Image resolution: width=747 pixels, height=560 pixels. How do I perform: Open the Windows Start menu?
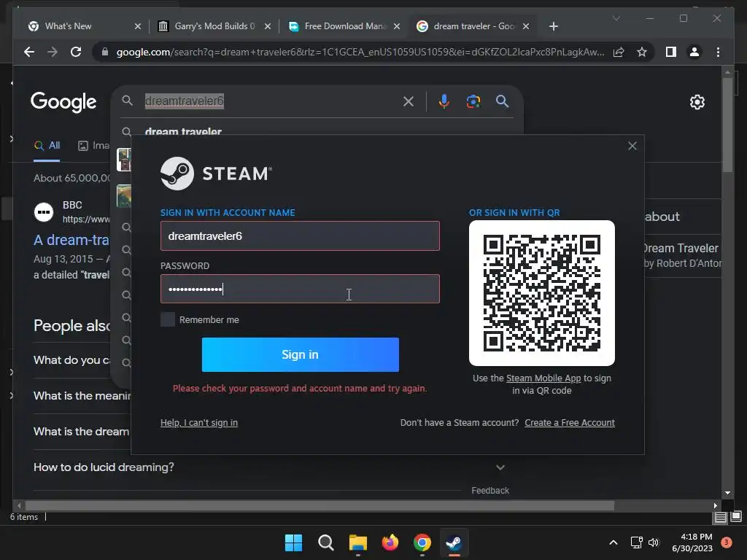point(293,542)
